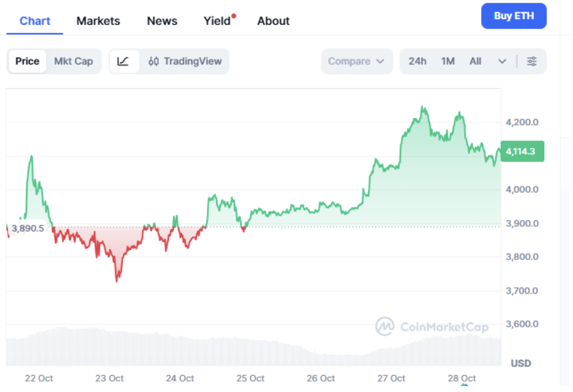The width and height of the screenshot is (573, 392).
Task: Open chart settings sliders icon
Action: [531, 61]
